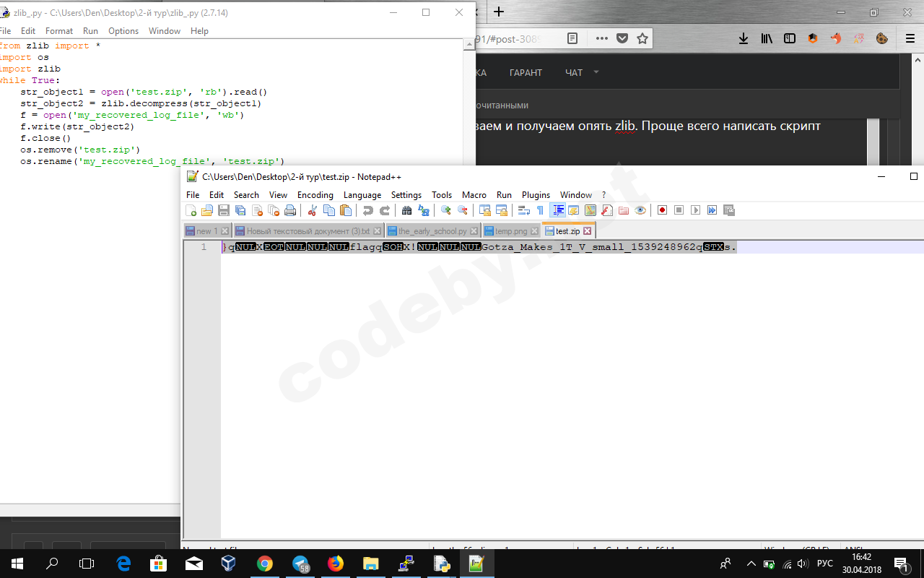Click the ГАРАНТ navigation link
924x578 pixels.
(526, 72)
